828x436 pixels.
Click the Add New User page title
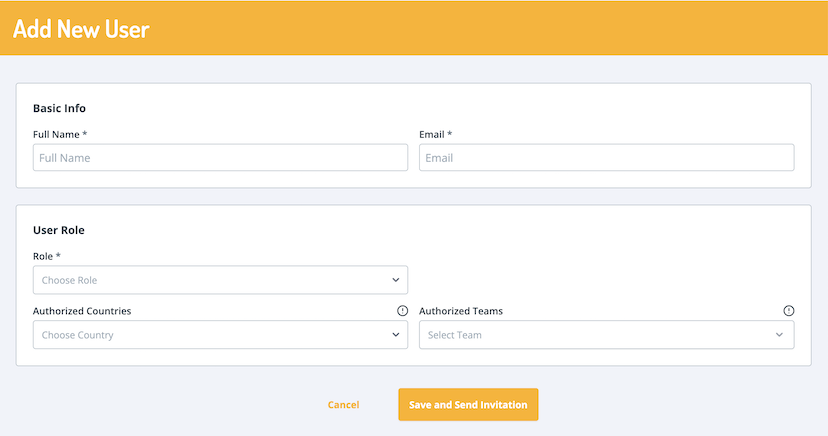coord(81,29)
